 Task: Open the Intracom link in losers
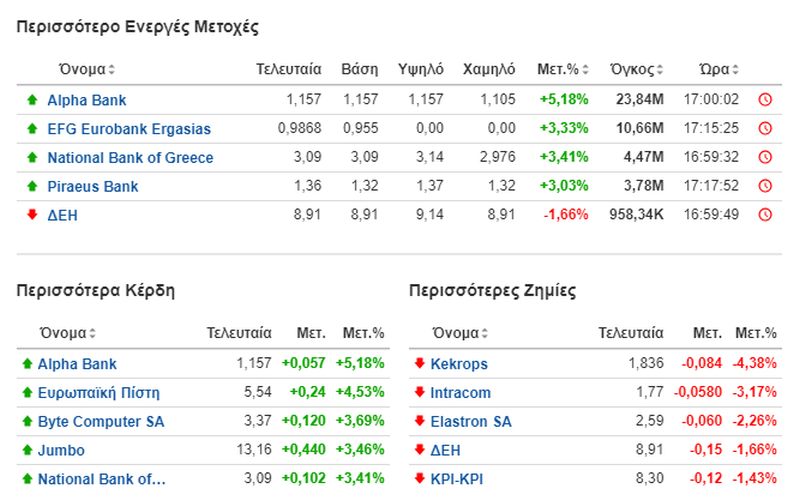click(461, 393)
